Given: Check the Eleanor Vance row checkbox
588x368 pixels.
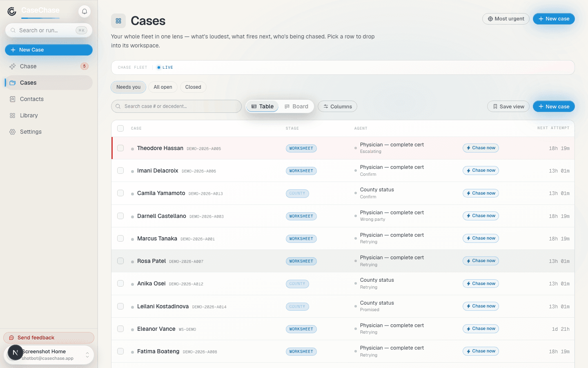Looking at the screenshot, I should tap(120, 329).
